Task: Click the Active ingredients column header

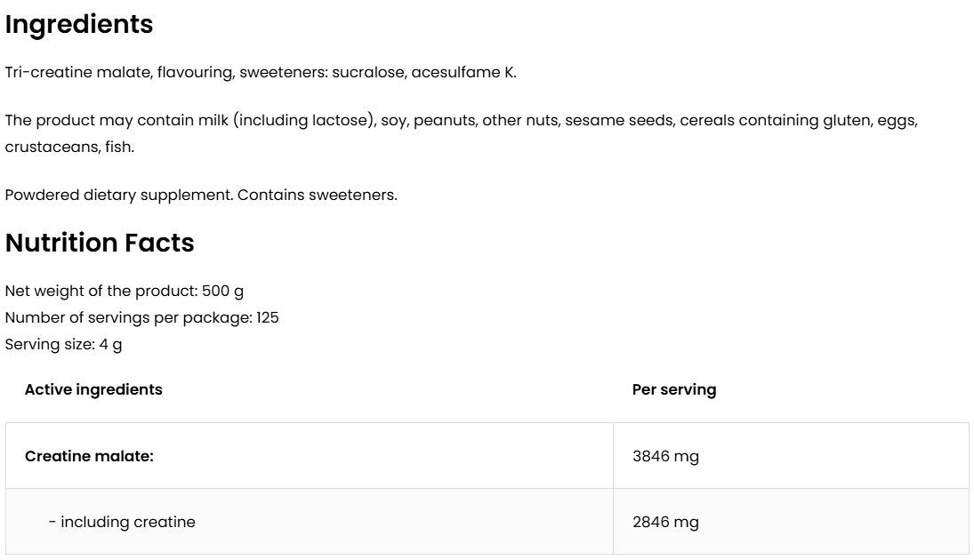Action: coord(93,389)
